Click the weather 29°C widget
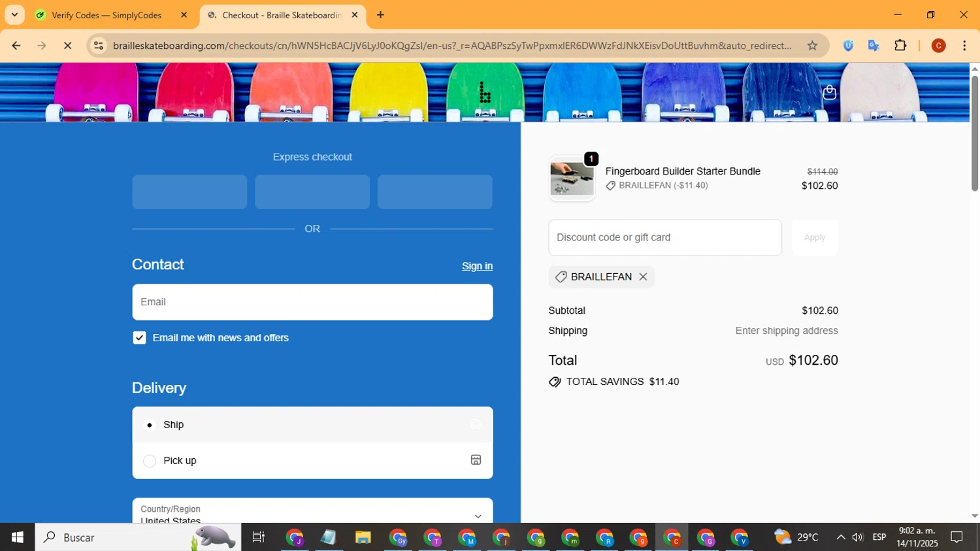The width and height of the screenshot is (980, 551). (796, 537)
